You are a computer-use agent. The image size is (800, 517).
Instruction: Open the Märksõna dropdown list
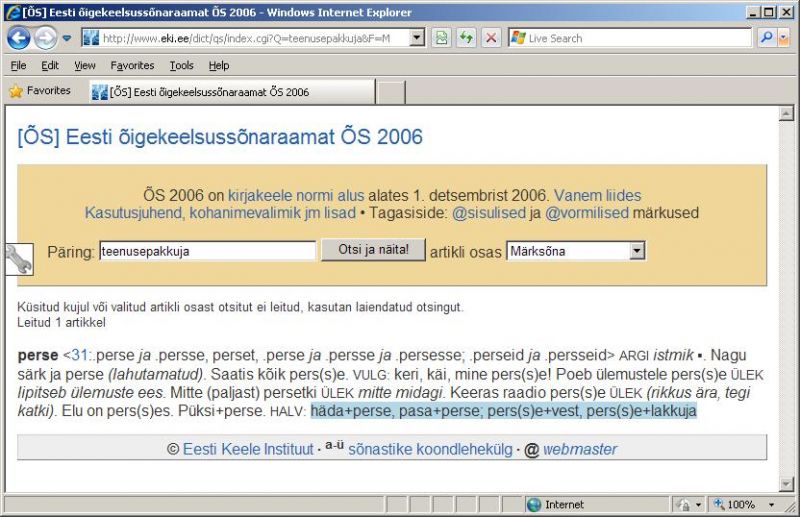coord(576,251)
